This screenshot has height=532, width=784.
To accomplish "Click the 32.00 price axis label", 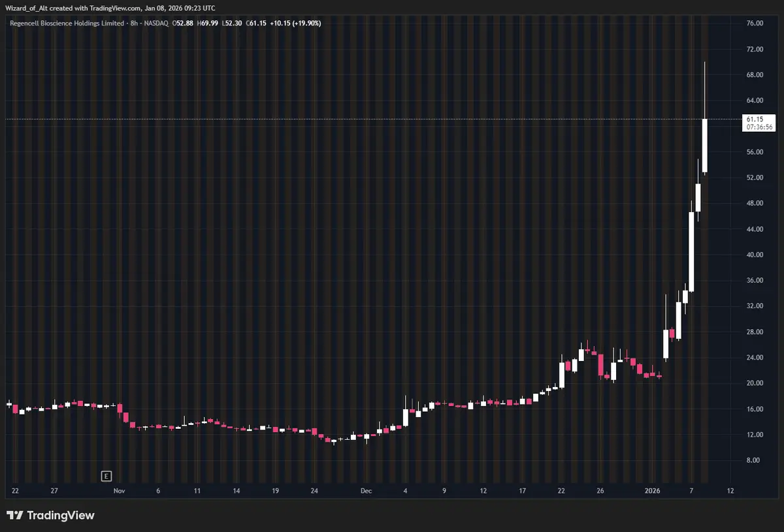I will coord(755,306).
